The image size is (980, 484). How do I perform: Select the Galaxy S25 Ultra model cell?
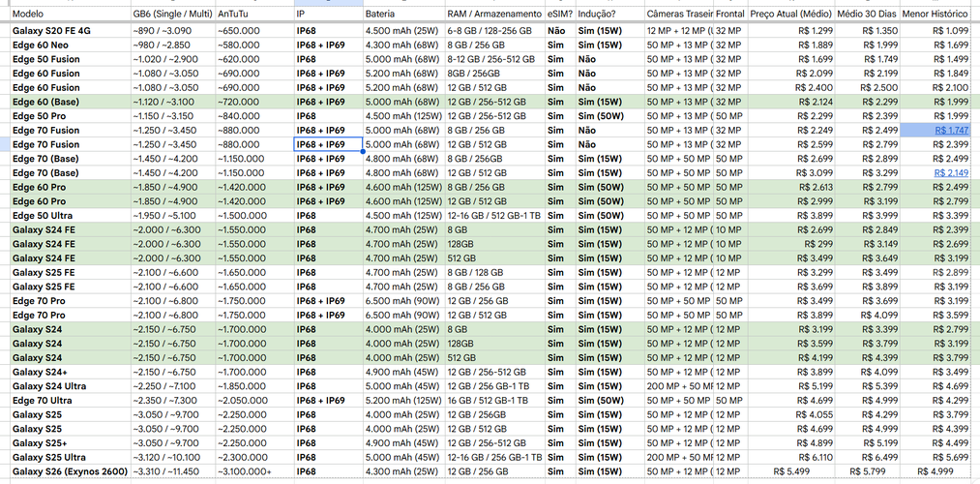[x=70, y=457]
